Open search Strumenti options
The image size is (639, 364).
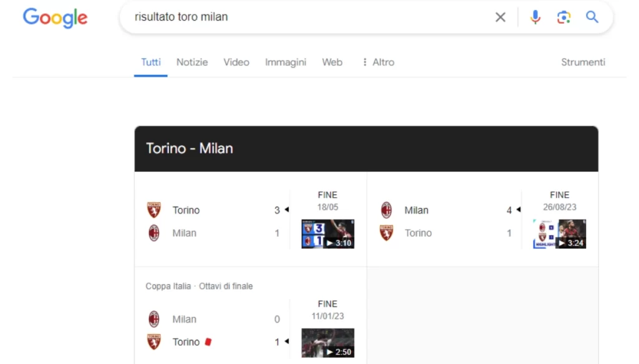pos(582,62)
